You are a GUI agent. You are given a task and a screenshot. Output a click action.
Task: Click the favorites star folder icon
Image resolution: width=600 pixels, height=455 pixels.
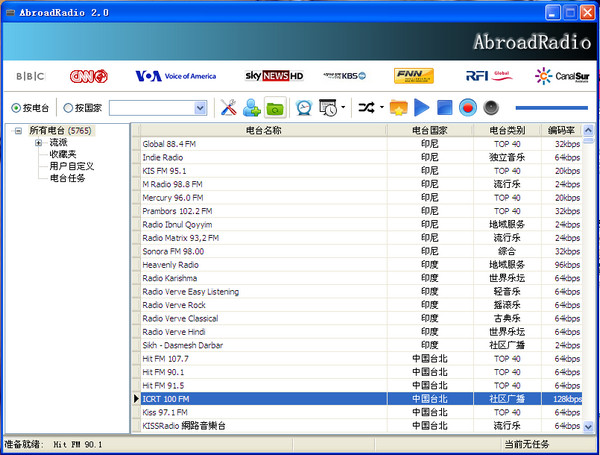(398, 107)
